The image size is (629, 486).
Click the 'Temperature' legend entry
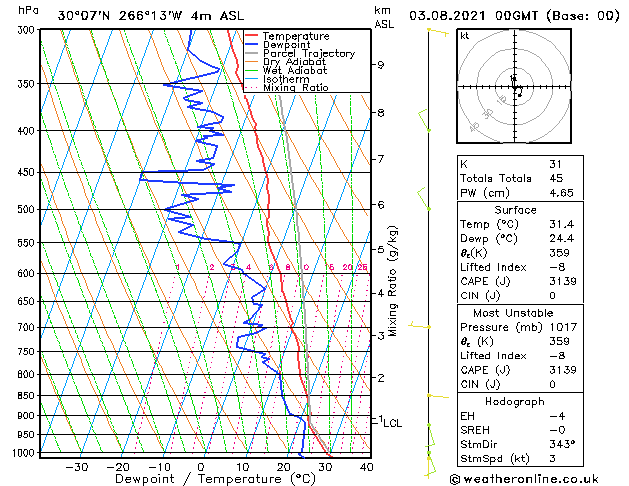point(296,36)
